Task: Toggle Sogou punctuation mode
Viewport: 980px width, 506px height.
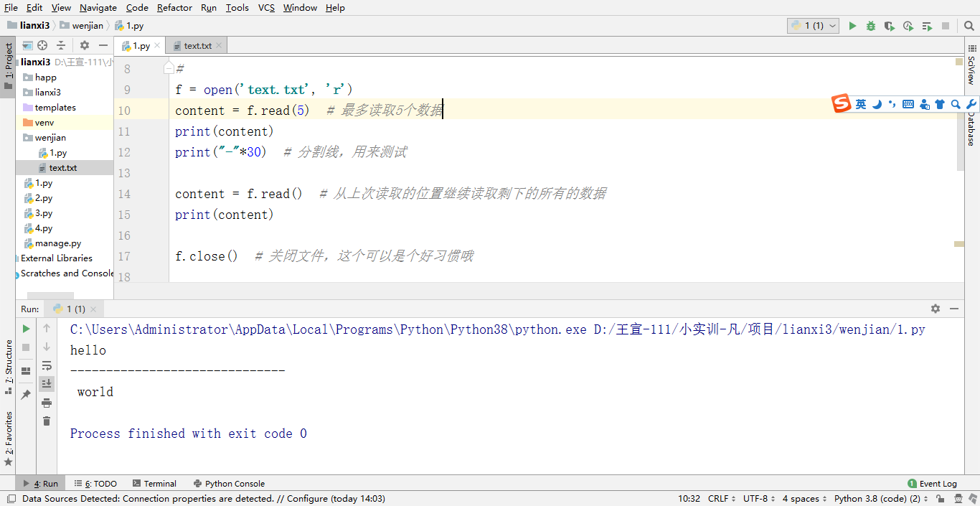Action: [892, 104]
